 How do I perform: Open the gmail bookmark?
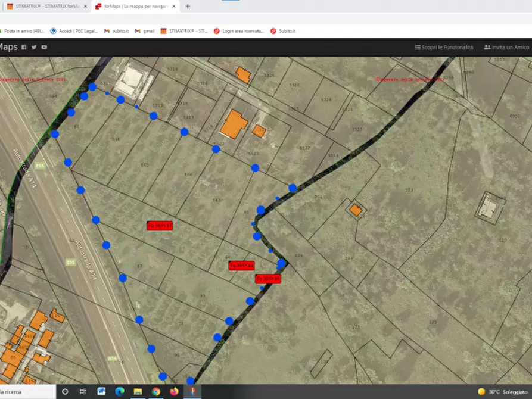(145, 31)
